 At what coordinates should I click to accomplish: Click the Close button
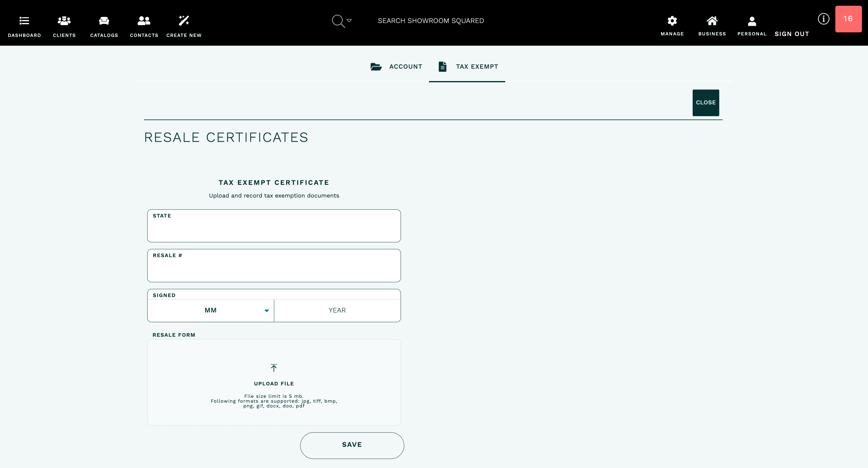[x=706, y=103]
